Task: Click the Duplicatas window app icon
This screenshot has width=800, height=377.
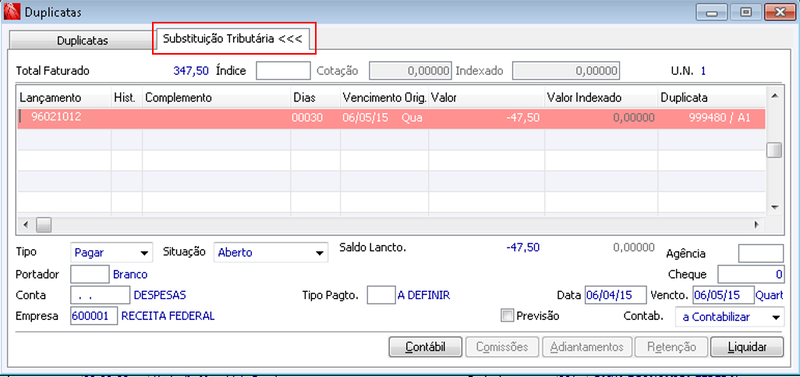Action: pyautogui.click(x=11, y=12)
